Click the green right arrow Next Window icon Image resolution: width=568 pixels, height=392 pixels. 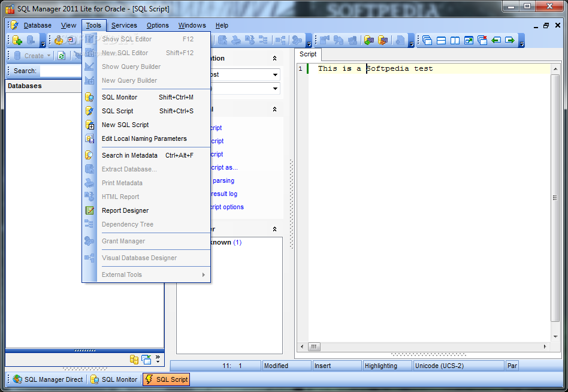tap(510, 40)
